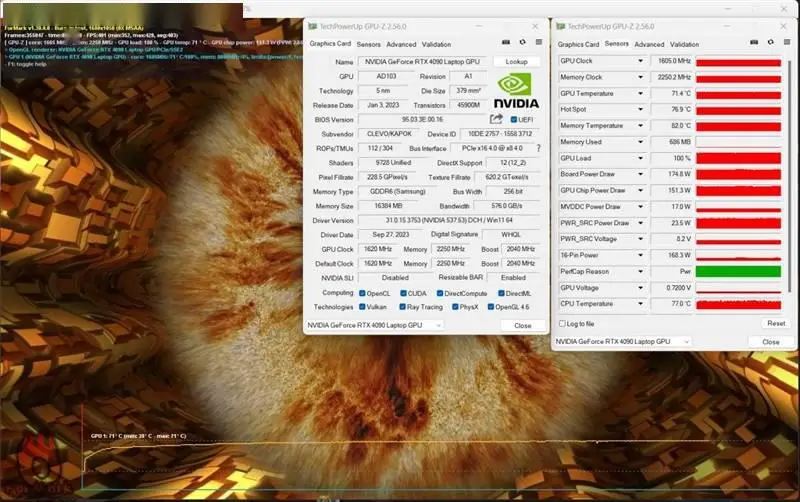Click the Driver Version field

pos(449,220)
